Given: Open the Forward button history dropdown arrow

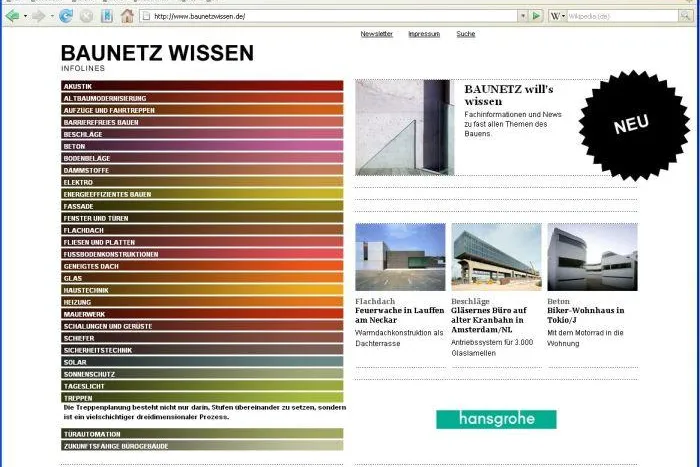Looking at the screenshot, I should click(52, 16).
